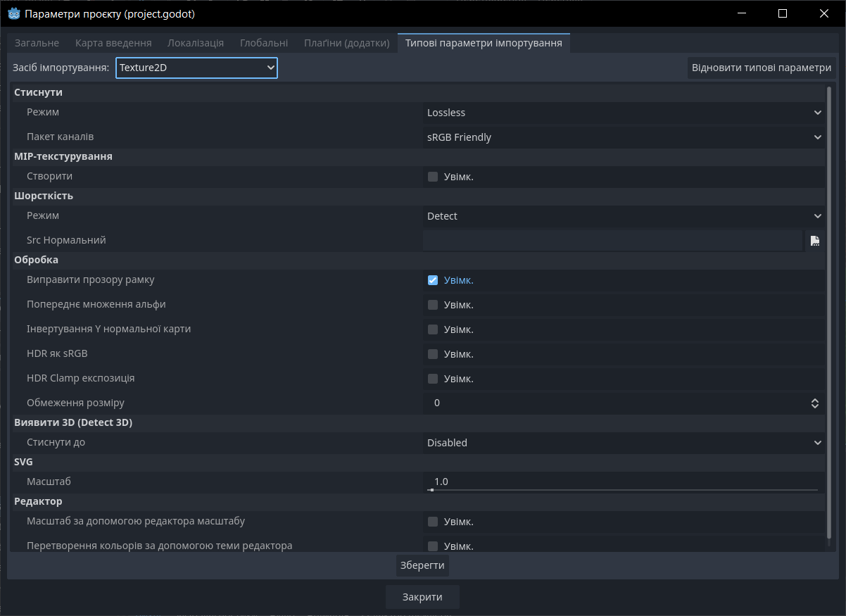The image size is (846, 616).
Task: Click the Обмеження розміру stepper arrows
Action: (x=814, y=403)
